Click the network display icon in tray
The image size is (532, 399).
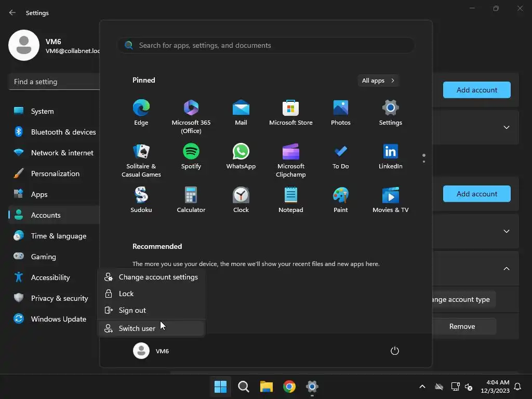point(455,387)
